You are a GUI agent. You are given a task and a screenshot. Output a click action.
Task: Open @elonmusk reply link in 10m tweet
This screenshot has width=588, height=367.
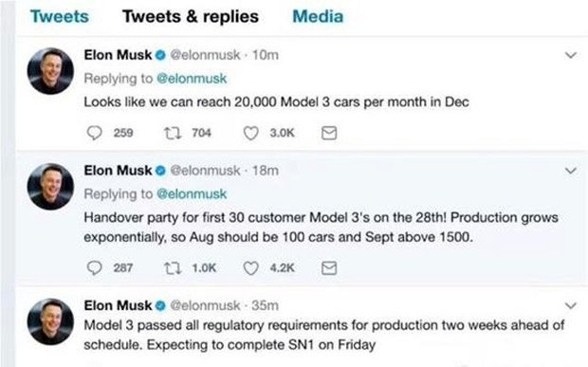point(192,79)
